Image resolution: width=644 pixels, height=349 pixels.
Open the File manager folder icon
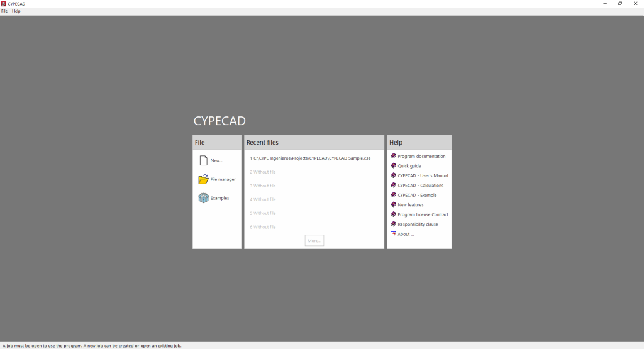point(203,179)
